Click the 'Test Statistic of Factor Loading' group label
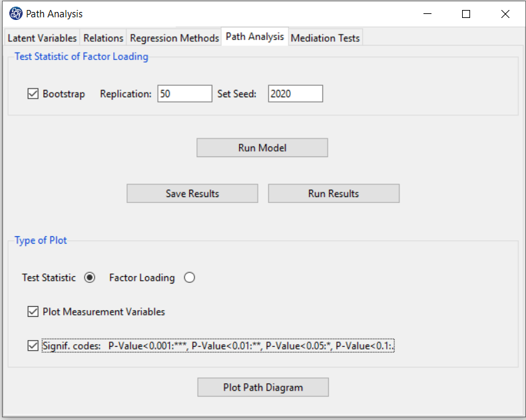The height and width of the screenshot is (420, 526). click(x=81, y=57)
